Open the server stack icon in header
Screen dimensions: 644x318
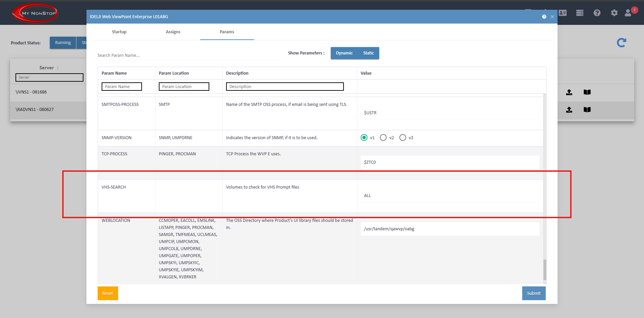click(580, 13)
